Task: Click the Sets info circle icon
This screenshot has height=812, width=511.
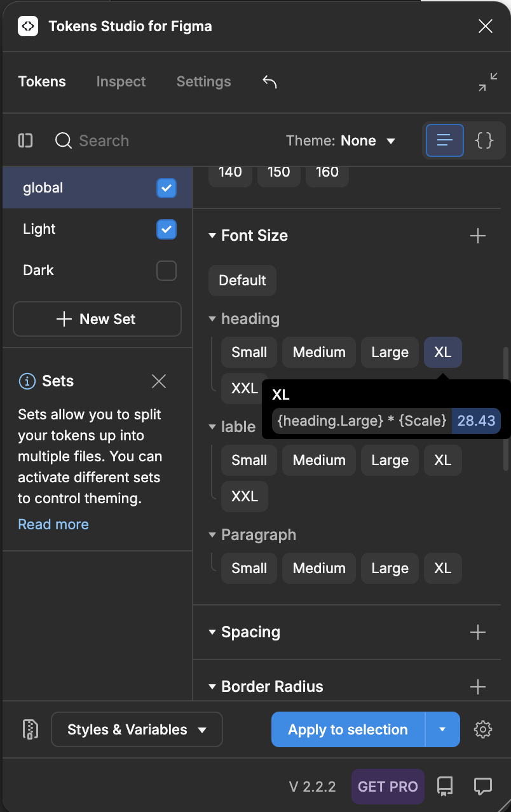Action: (27, 381)
